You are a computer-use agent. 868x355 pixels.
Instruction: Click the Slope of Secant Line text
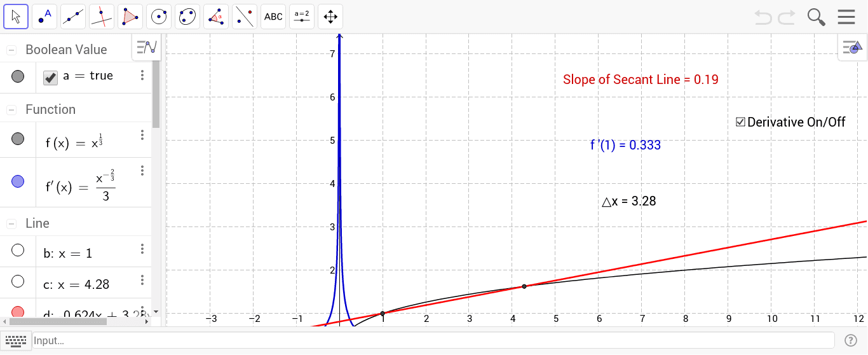pos(641,80)
